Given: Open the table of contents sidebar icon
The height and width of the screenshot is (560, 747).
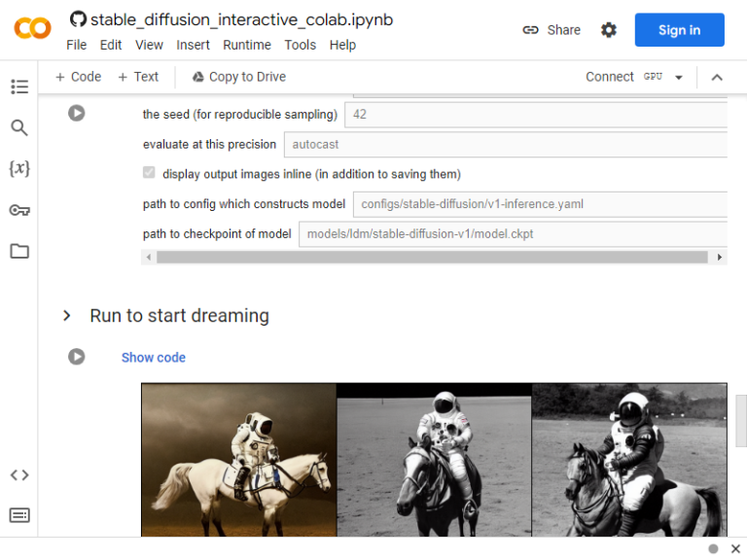Looking at the screenshot, I should pos(19,87).
